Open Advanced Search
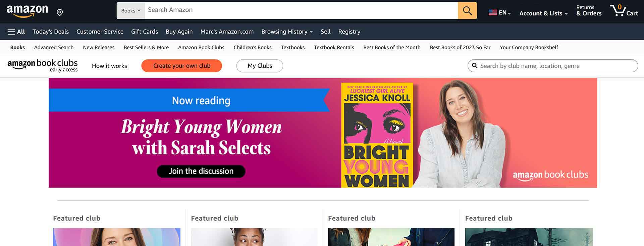The width and height of the screenshot is (644, 246). pos(54,47)
